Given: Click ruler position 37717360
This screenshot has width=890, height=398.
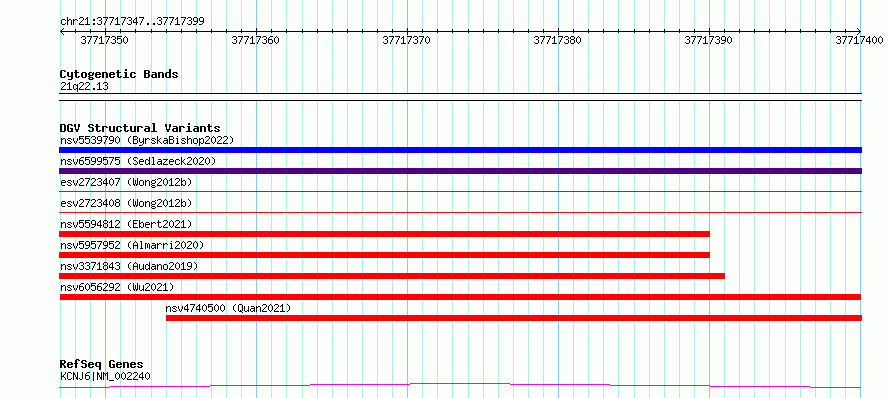Looking at the screenshot, I should [x=255, y=40].
